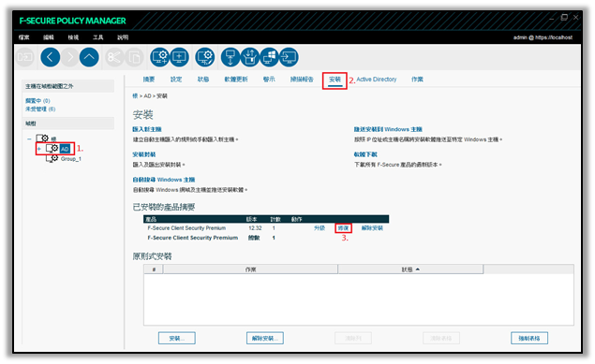
Task: Go back with the left arrow button
Action: coord(50,57)
